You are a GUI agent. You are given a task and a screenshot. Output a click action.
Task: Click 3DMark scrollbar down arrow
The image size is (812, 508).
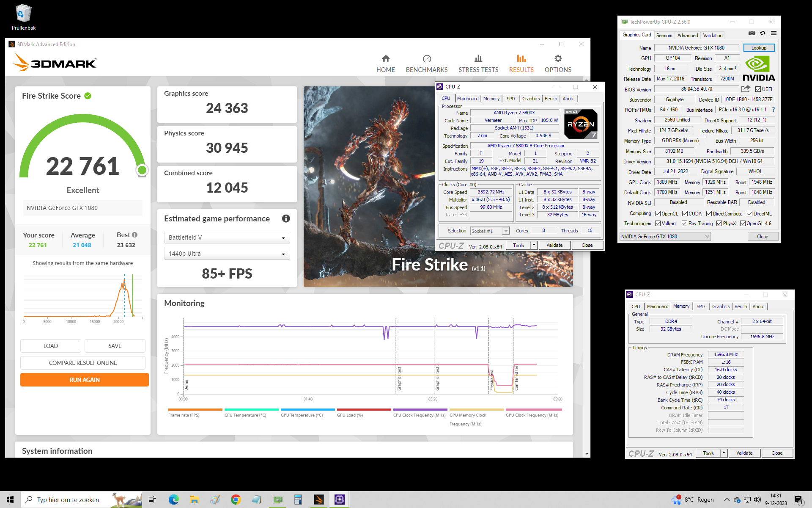[x=587, y=453]
